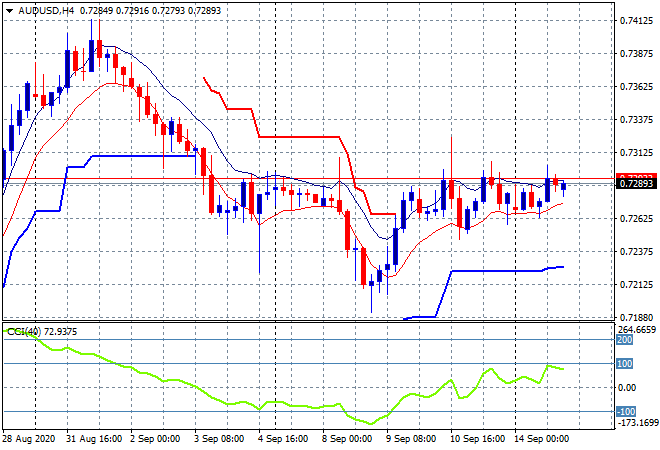Click the 4 Sep 16:00 time label

(x=283, y=439)
